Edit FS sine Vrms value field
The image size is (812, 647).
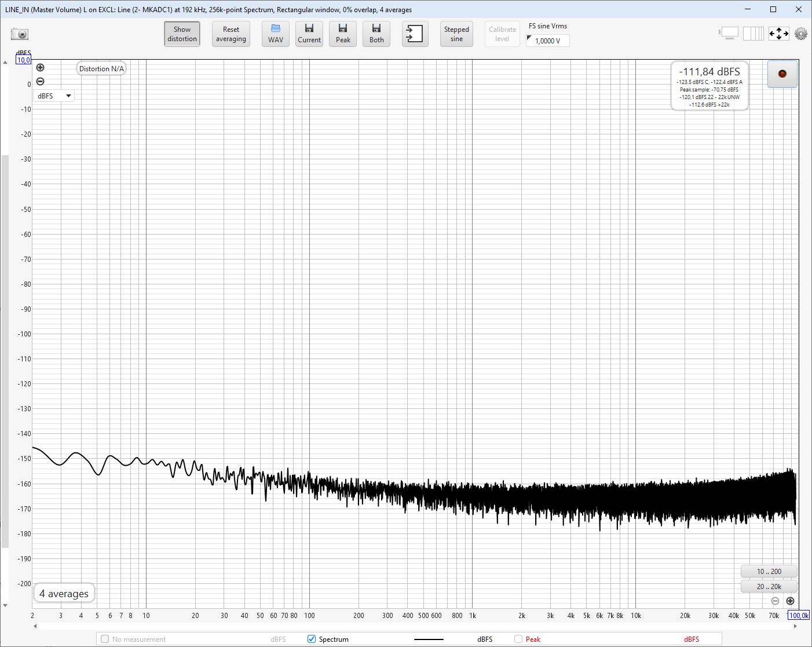click(548, 41)
